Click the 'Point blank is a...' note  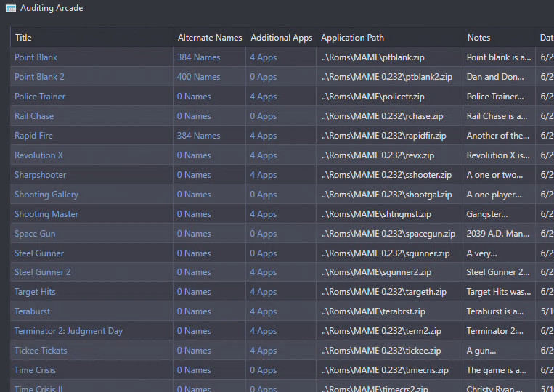(499, 57)
